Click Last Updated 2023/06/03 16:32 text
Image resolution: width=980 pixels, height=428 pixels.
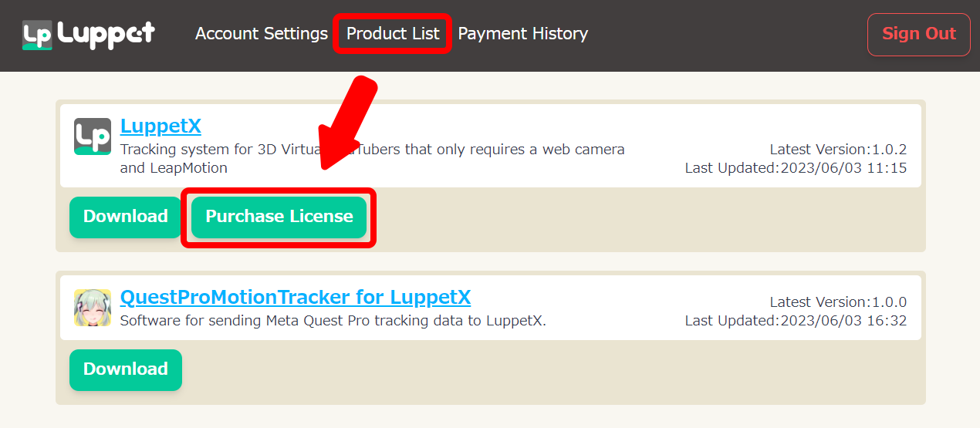tap(796, 321)
